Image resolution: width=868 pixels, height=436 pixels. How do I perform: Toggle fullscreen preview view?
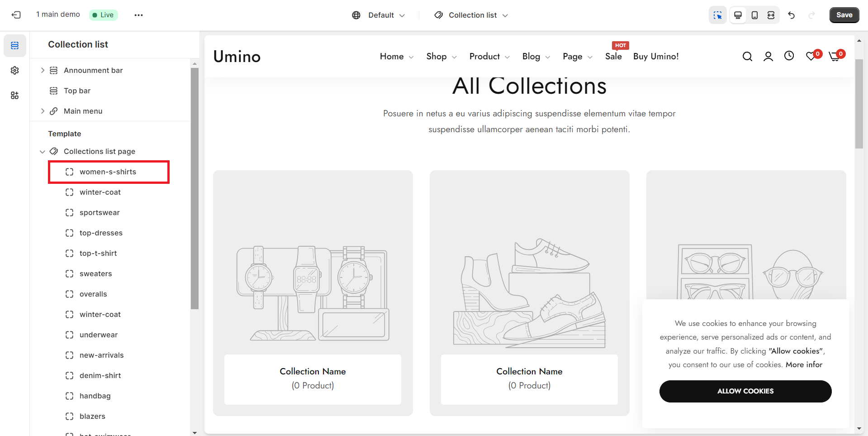point(771,15)
